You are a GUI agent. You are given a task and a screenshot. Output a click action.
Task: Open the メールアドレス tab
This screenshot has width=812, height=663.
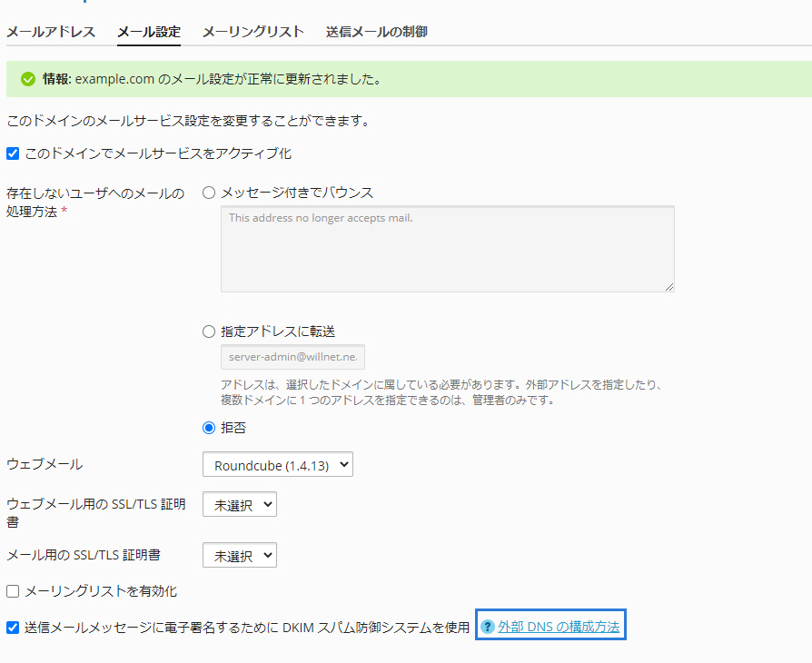[x=51, y=32]
